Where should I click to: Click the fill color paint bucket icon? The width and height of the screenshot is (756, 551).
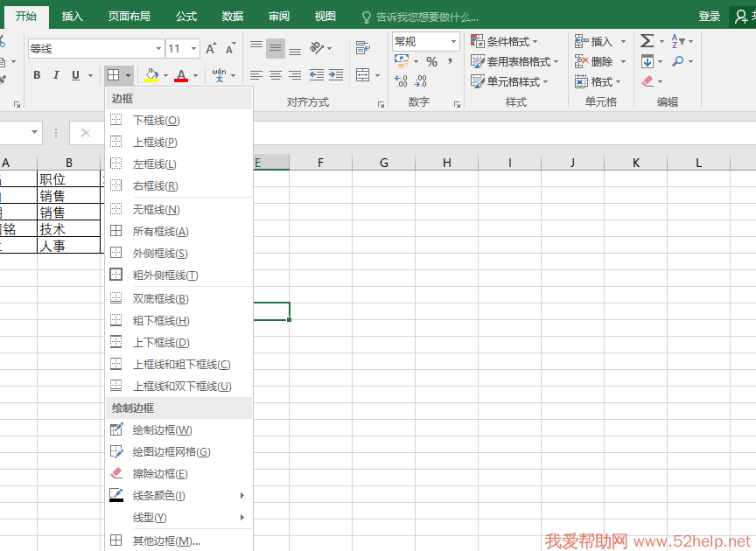[x=151, y=75]
